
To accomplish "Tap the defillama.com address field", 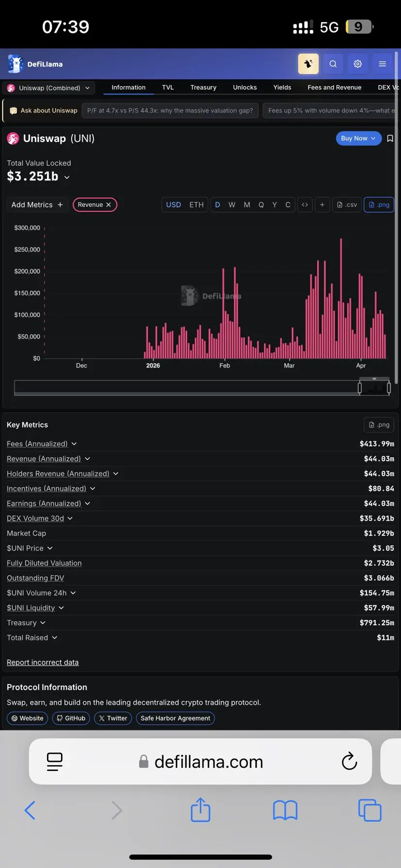I will pyautogui.click(x=201, y=762).
